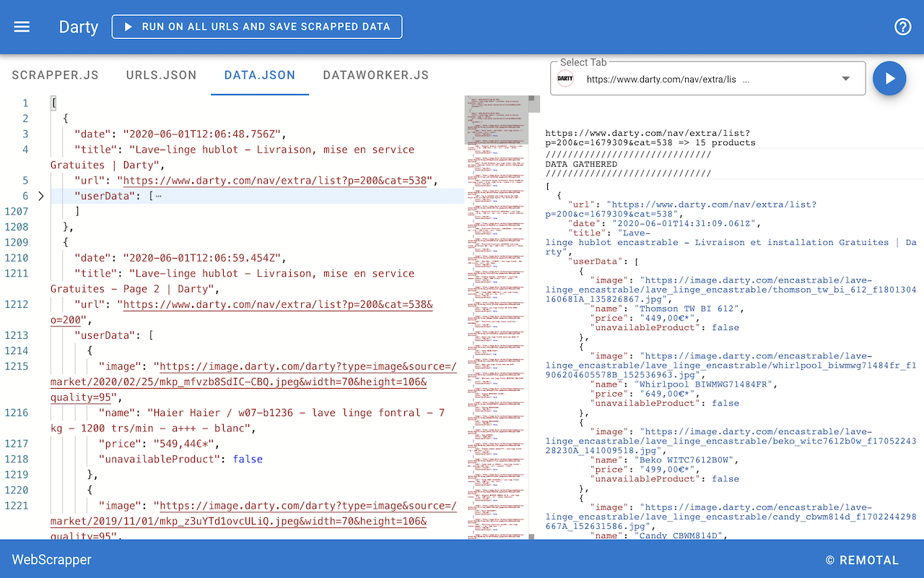Click the price value "549,44€*"
Screen dimensions: 924x578
click(x=183, y=444)
